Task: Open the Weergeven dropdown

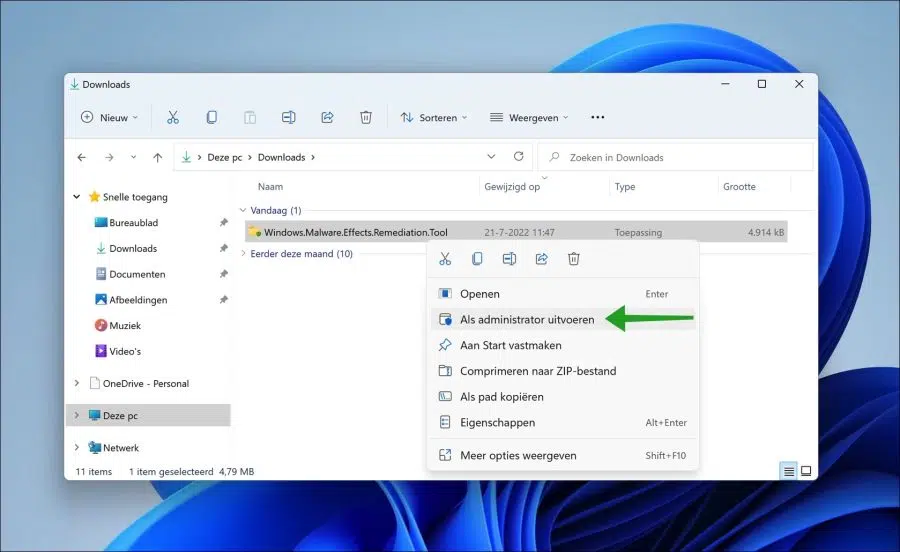Action: point(529,118)
